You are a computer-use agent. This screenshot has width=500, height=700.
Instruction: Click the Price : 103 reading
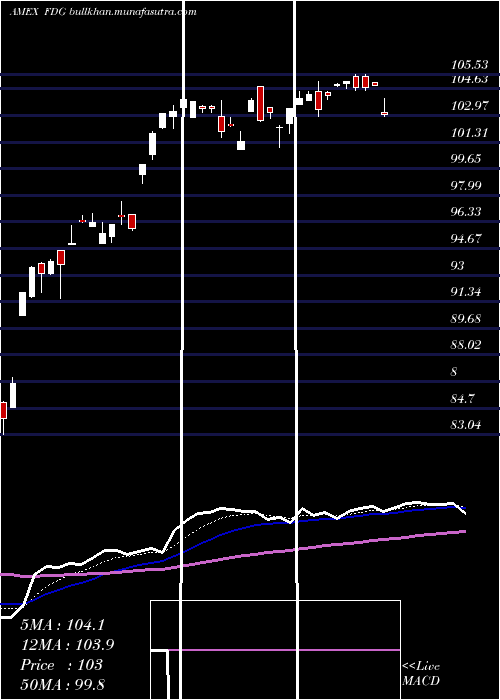point(62,664)
